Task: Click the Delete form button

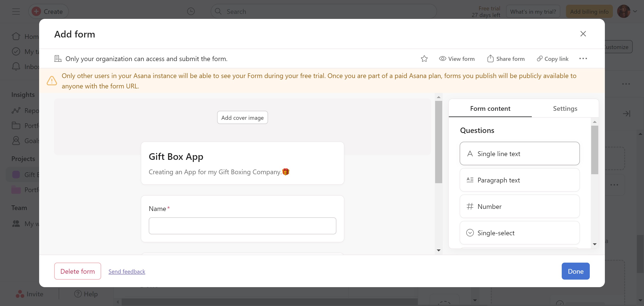Action: (78, 271)
